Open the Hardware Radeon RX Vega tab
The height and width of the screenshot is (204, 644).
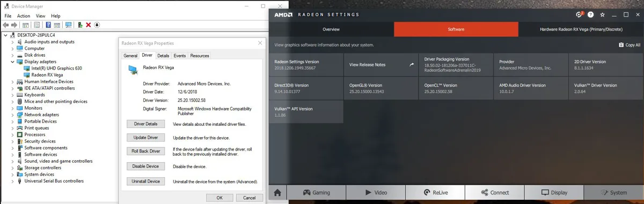coord(581,29)
